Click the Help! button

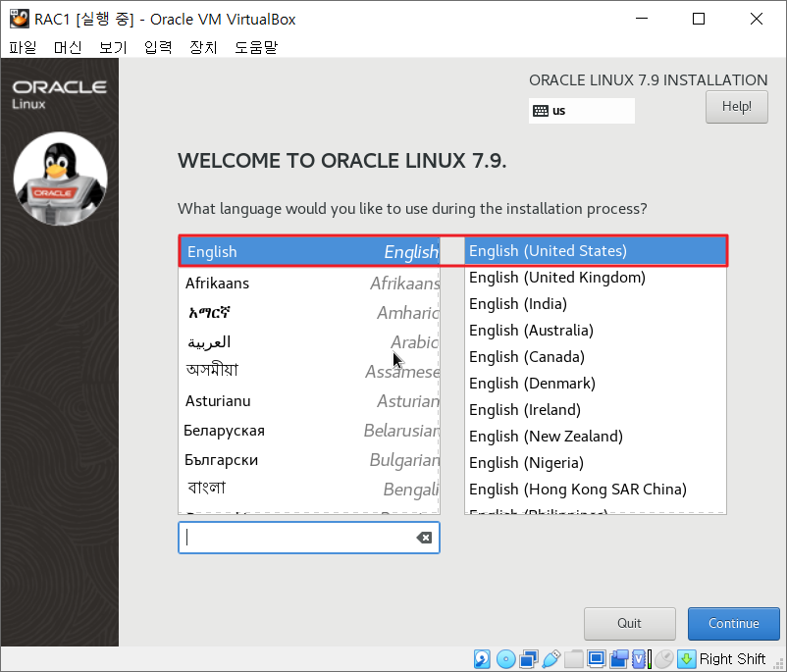[736, 106]
